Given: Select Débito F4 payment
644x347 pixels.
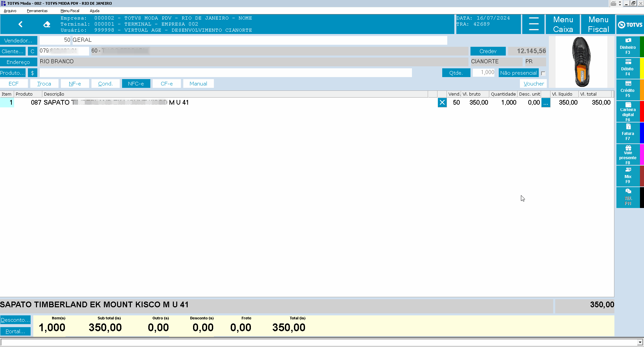Looking at the screenshot, I should click(x=628, y=68).
